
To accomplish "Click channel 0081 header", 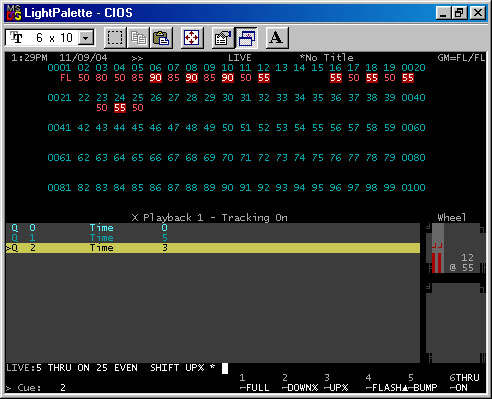I will click(59, 188).
